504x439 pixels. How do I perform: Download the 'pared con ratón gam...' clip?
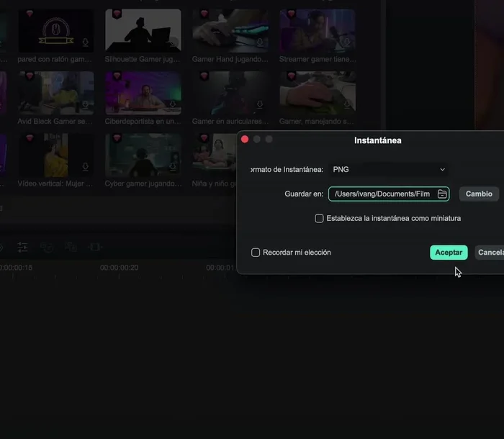point(85,42)
